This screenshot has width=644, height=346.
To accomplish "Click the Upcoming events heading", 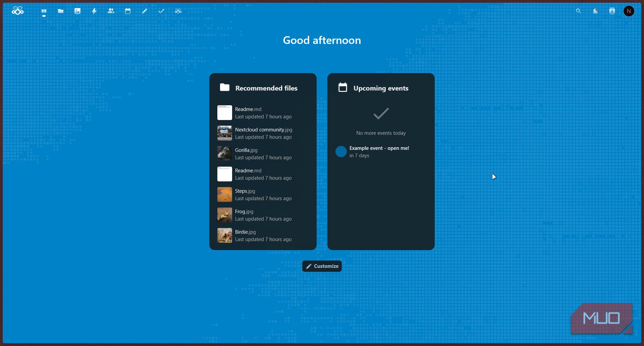I will pos(381,88).
